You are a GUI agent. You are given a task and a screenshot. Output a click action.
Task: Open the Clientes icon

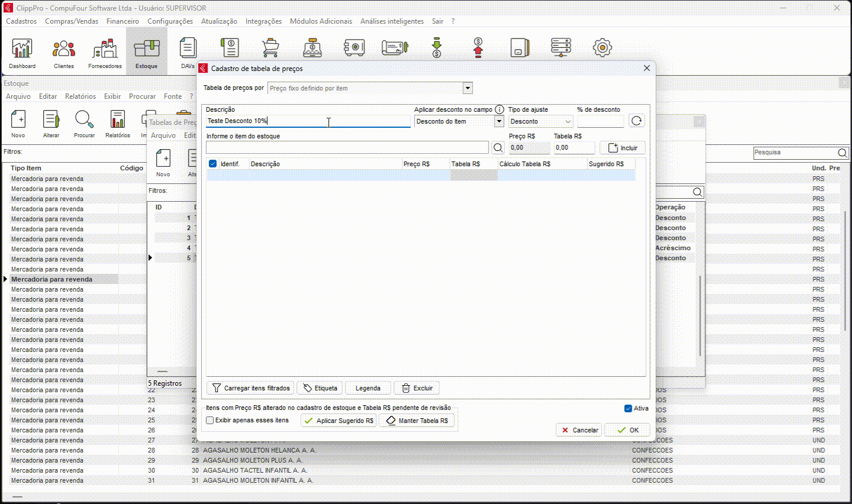[64, 52]
